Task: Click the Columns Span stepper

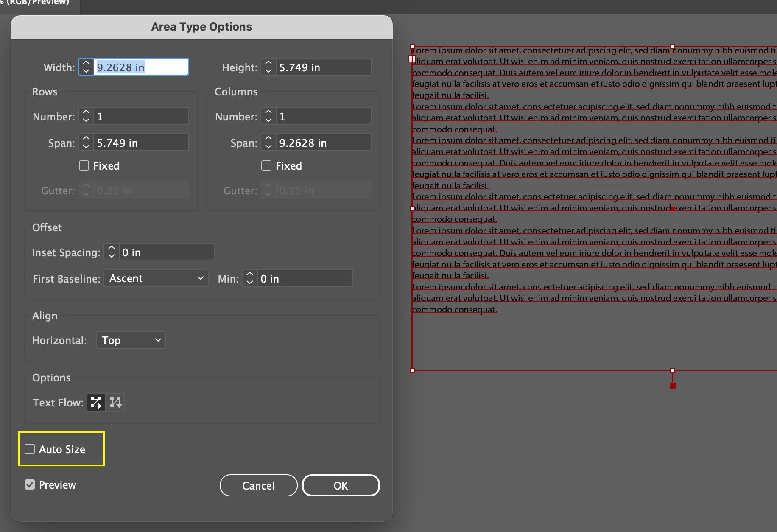Action: point(268,143)
